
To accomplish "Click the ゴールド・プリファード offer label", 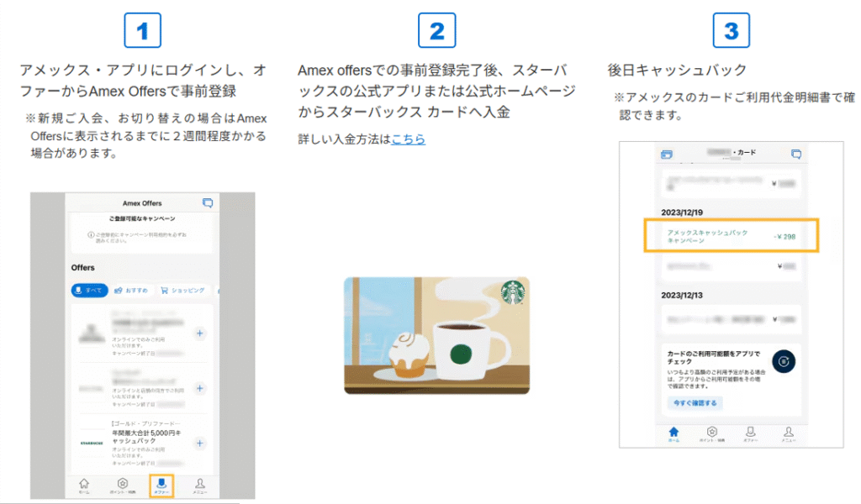I will tap(146, 423).
